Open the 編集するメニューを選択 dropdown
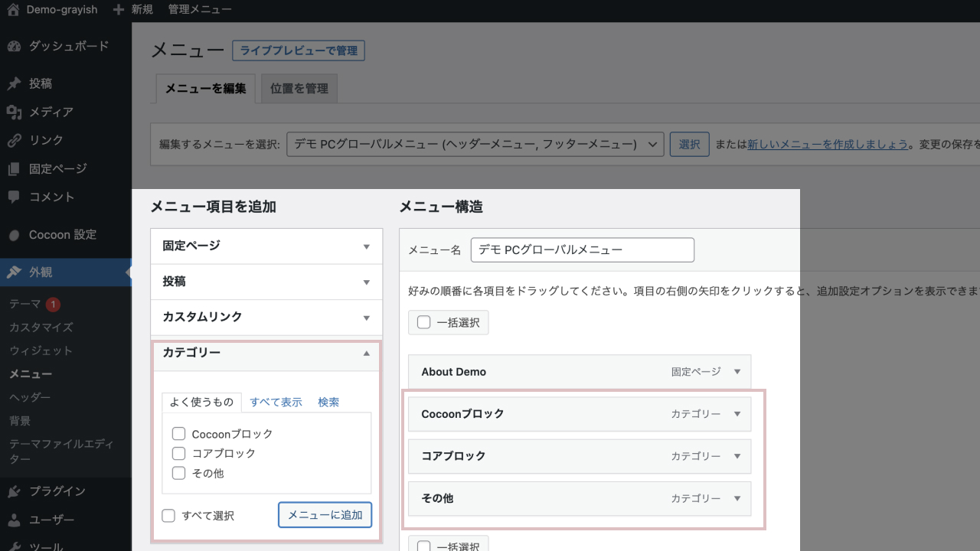 [475, 144]
